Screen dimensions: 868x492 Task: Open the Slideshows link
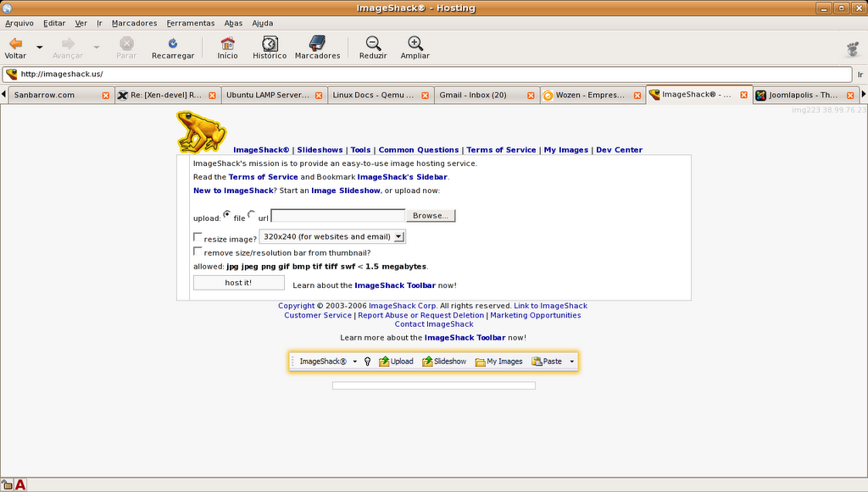point(320,150)
